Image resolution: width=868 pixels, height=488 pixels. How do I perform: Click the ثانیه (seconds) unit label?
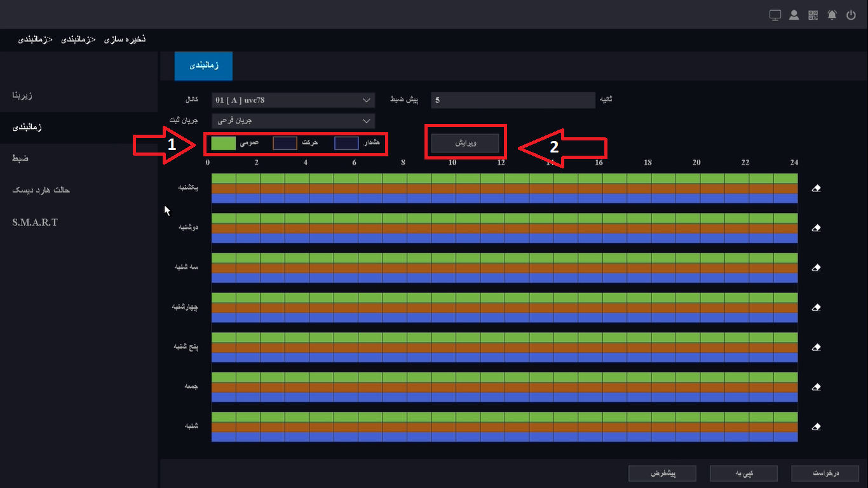[606, 100]
